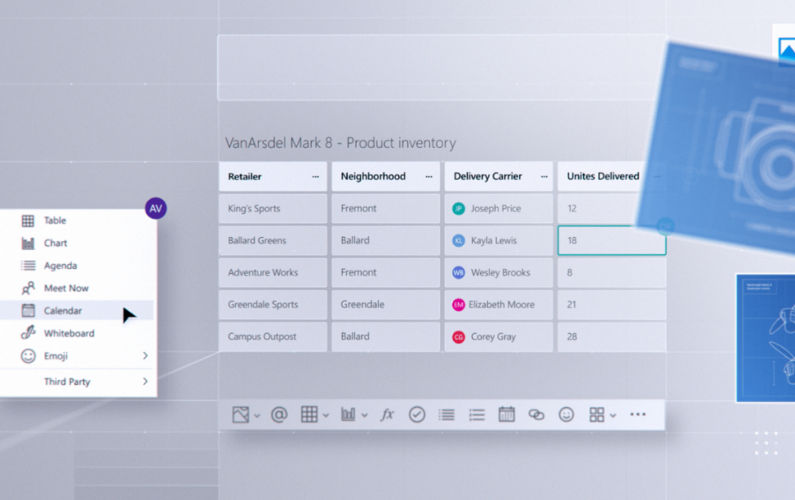This screenshot has height=500, width=795.
Task: Click the table grid icon in toolbar
Action: tap(309, 415)
